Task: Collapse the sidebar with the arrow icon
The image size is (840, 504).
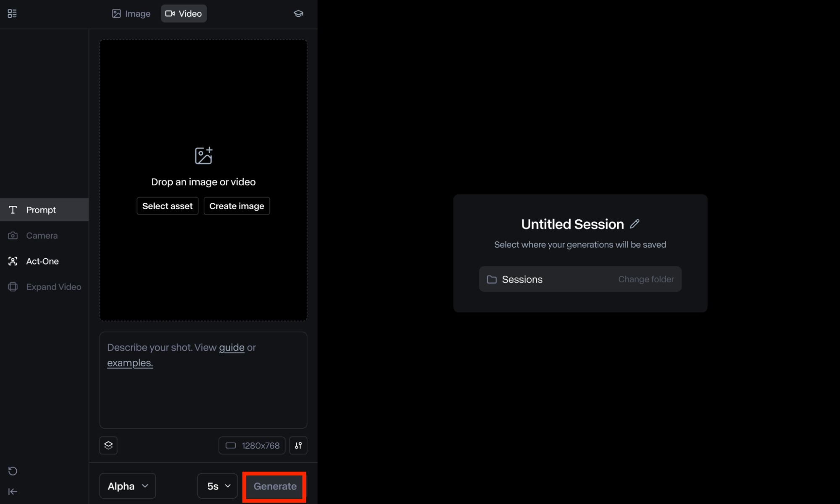Action: click(x=13, y=491)
